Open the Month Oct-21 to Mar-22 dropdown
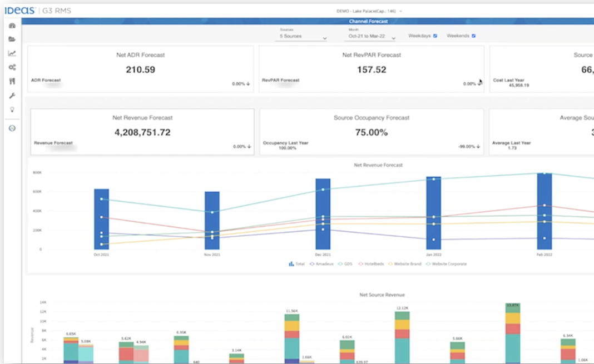The height and width of the screenshot is (364, 594). coord(370,36)
